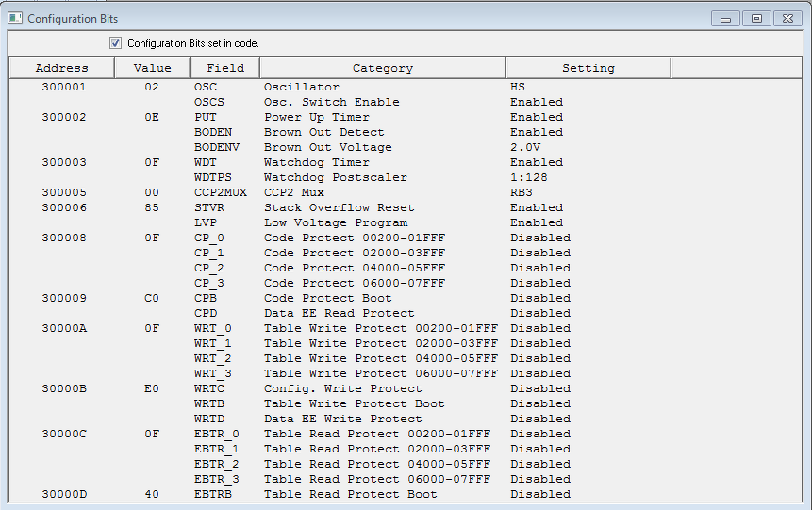
Task: Click the value 0E at address 300002
Action: click(x=152, y=117)
